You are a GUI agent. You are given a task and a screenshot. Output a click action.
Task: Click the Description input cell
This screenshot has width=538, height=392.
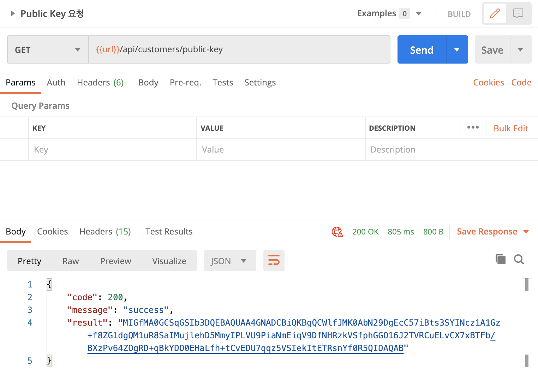(452, 150)
